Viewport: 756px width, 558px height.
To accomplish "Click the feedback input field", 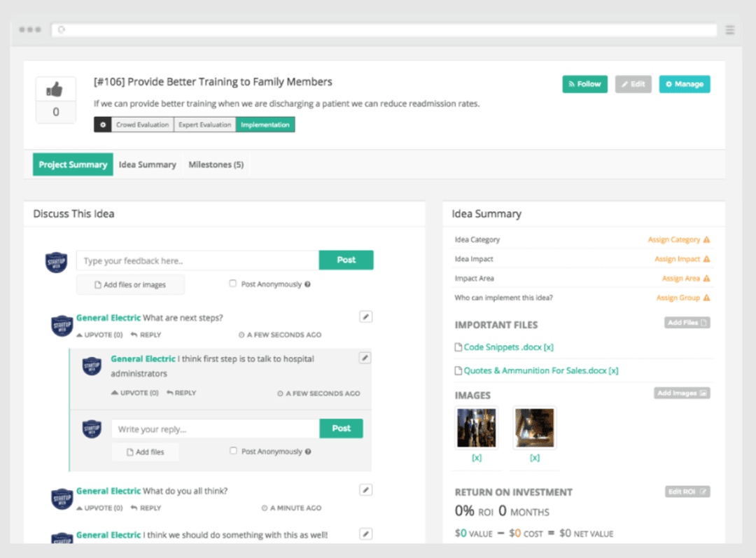I will point(196,260).
